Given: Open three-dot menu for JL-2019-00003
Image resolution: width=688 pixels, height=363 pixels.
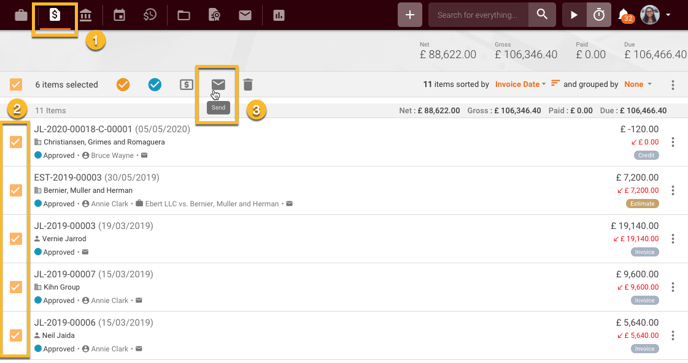Looking at the screenshot, I should point(673,239).
